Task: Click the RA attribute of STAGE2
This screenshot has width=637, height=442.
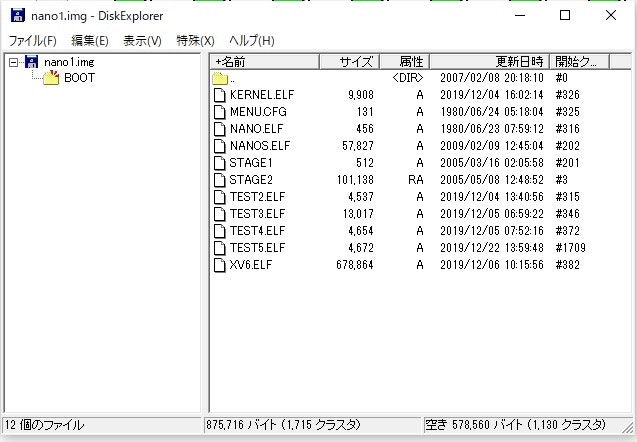Action: pyautogui.click(x=416, y=180)
